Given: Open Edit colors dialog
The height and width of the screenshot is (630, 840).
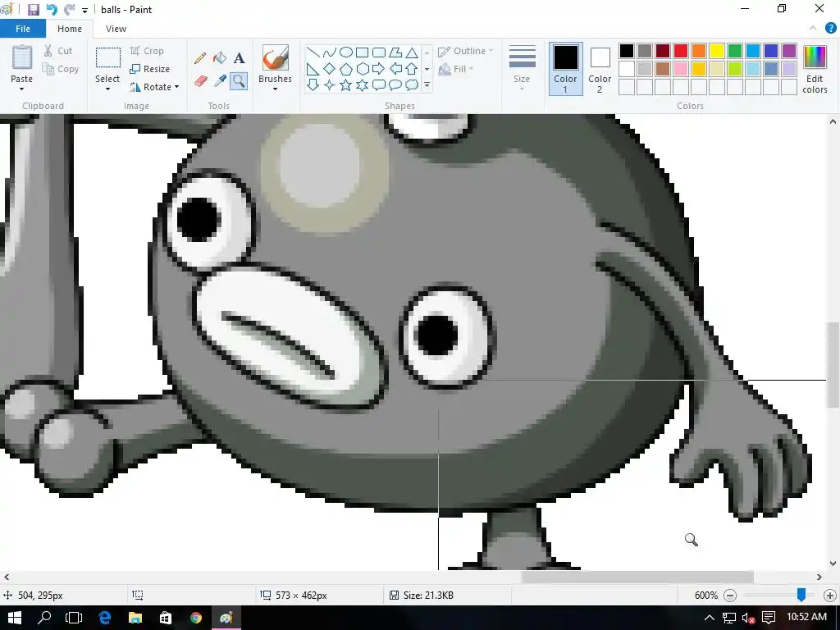Looking at the screenshot, I should tap(815, 70).
